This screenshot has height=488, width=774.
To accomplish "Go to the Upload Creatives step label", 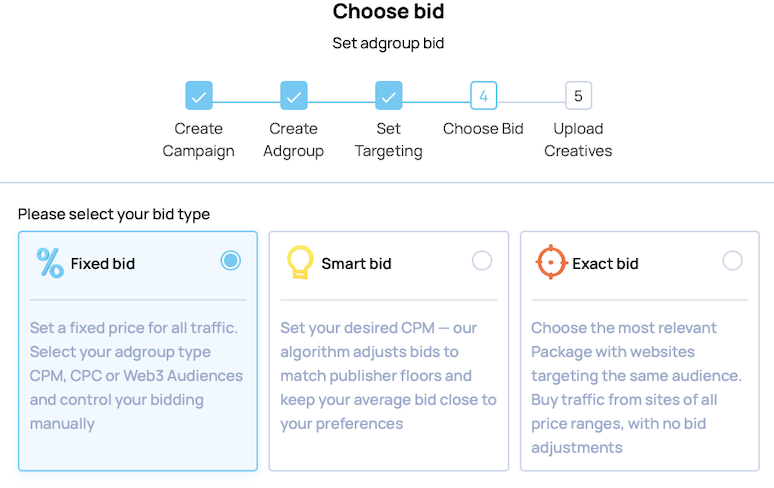I will (578, 140).
